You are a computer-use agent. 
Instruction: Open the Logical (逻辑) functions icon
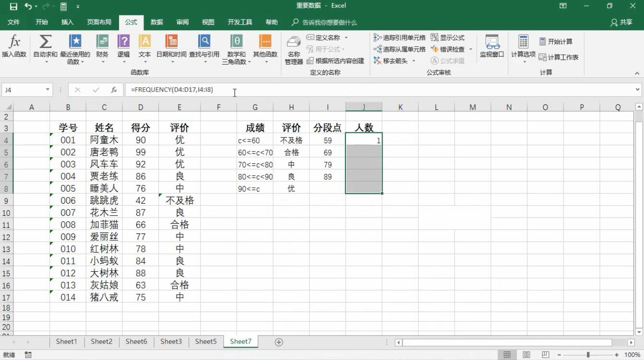click(123, 42)
